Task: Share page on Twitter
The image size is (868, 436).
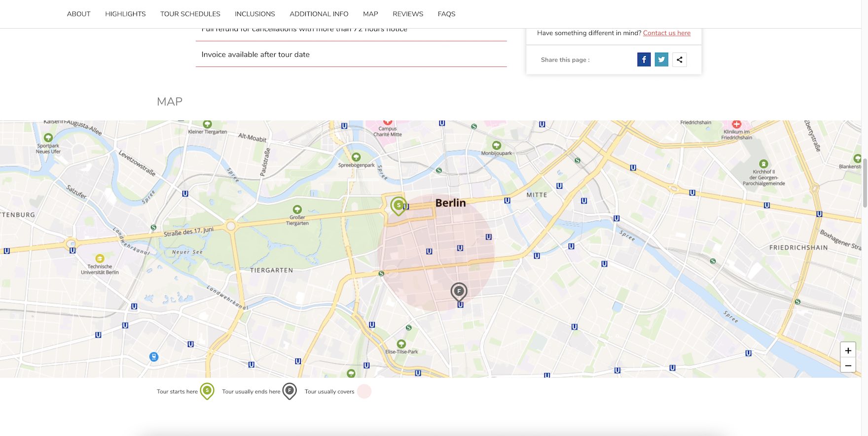Action: click(x=661, y=60)
